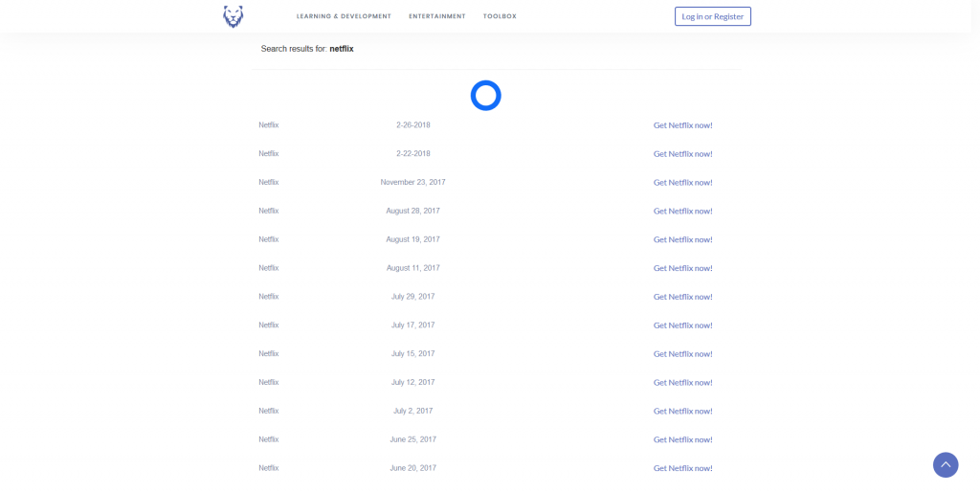The height and width of the screenshot is (493, 980).
Task: Open the Entertainment menu
Action: (x=436, y=16)
